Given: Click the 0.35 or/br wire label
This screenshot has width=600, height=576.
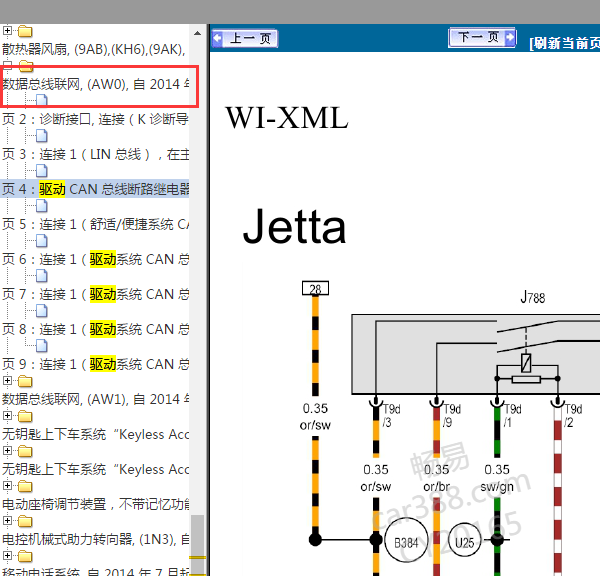Looking at the screenshot, I should [436, 478].
